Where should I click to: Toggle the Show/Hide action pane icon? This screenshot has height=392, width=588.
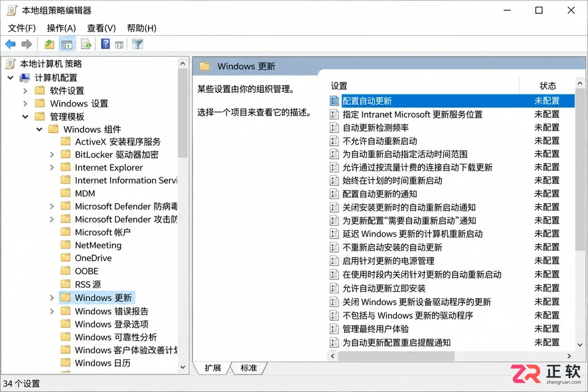tap(119, 45)
